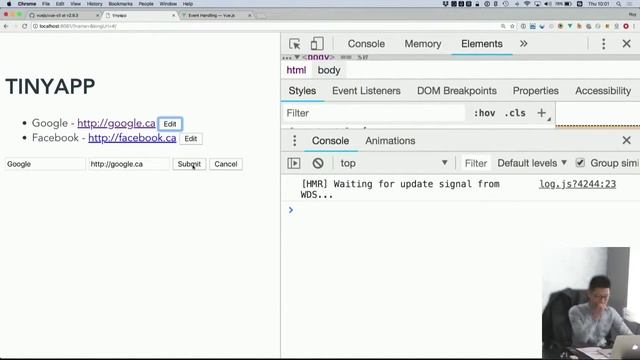Open the Bookmarks menu in menu bar
Viewport: 640px width, 360px height.
coord(120,4)
